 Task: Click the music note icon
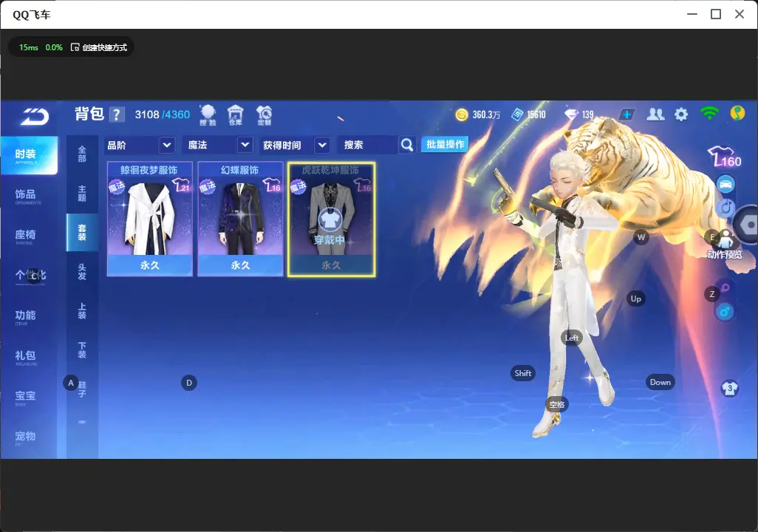[x=725, y=208]
